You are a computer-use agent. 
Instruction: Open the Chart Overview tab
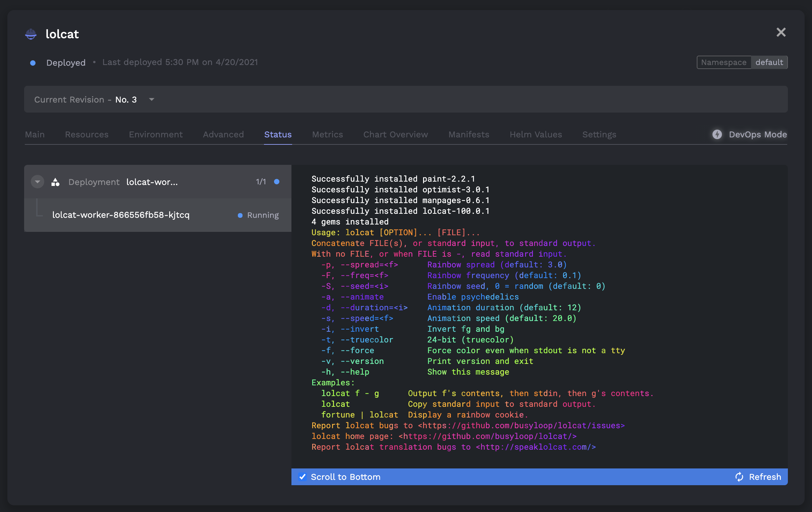click(x=395, y=134)
